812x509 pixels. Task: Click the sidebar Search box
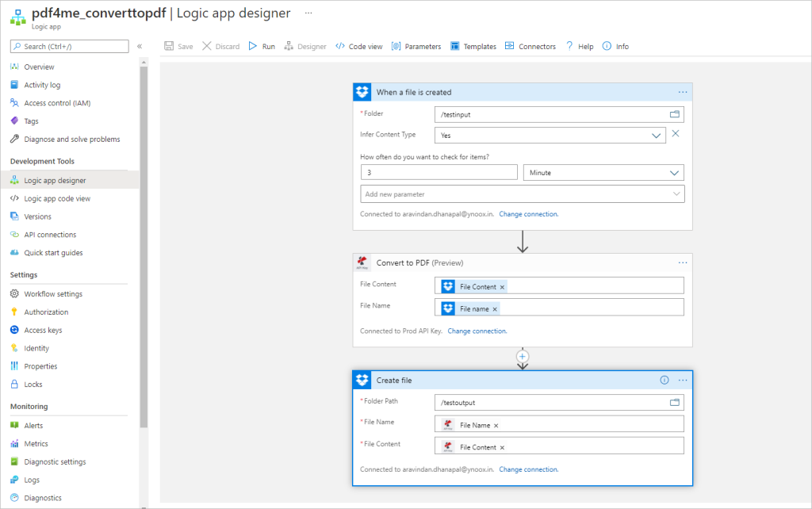coord(70,47)
